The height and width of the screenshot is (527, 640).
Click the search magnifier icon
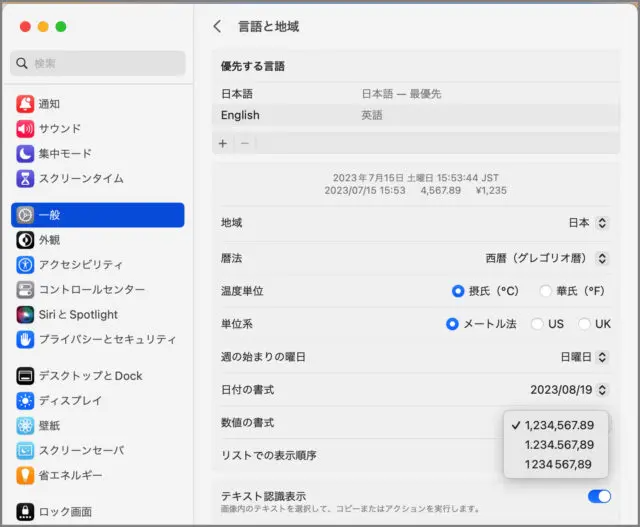[x=22, y=63]
